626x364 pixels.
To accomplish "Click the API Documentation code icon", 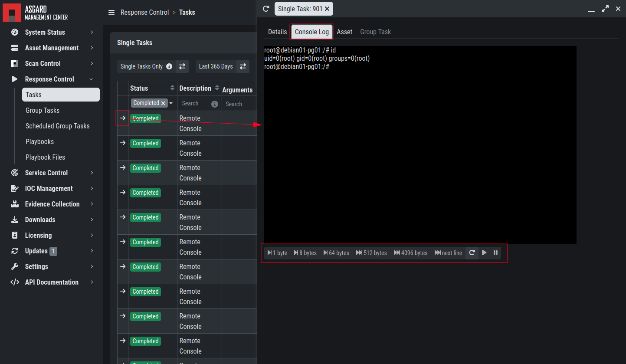I will tap(15, 282).
